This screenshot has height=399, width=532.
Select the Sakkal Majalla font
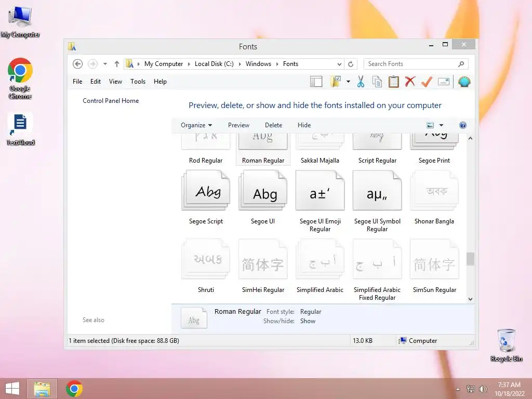[x=320, y=149]
